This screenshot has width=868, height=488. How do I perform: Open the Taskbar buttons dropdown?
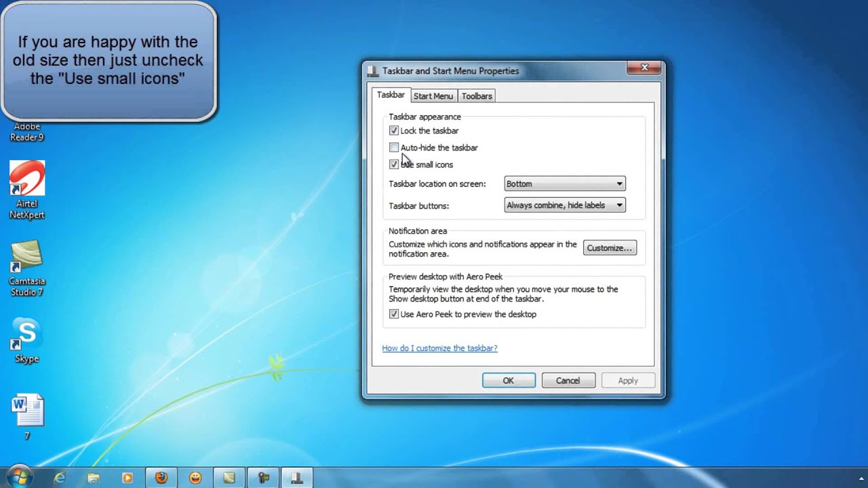[x=564, y=205]
